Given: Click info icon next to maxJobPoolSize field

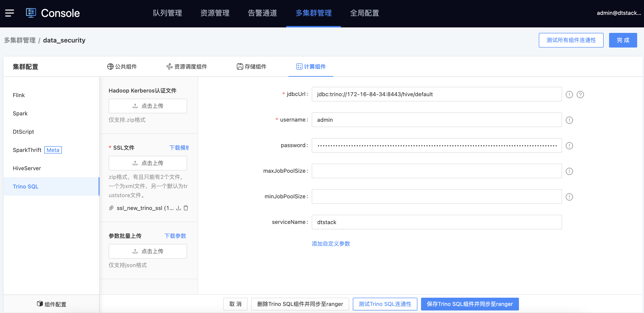Looking at the screenshot, I should pos(569,171).
